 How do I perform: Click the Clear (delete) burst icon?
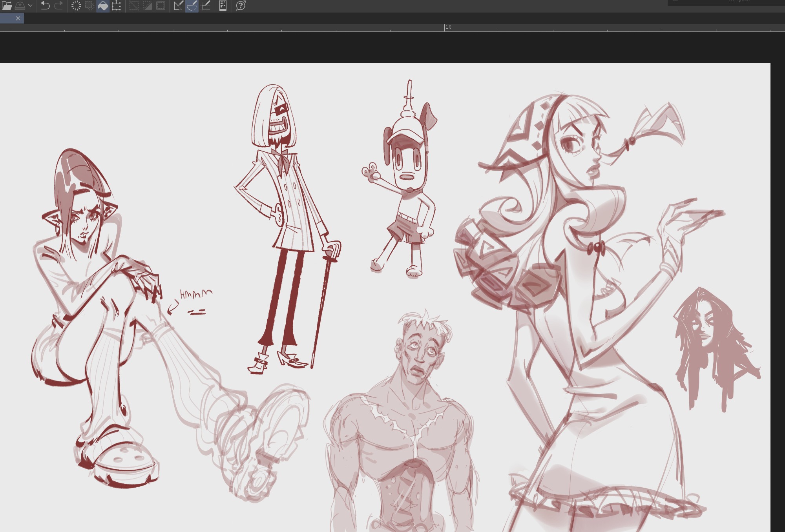pos(76,5)
